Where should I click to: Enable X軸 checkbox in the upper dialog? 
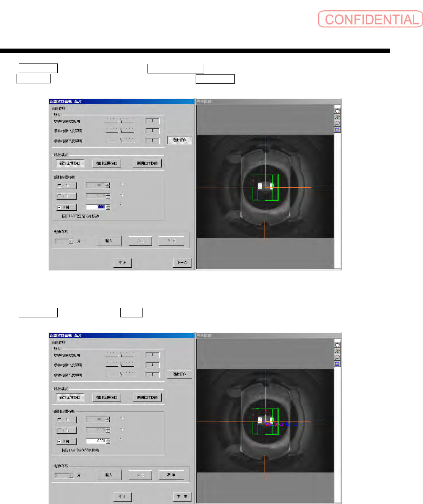coord(59,186)
